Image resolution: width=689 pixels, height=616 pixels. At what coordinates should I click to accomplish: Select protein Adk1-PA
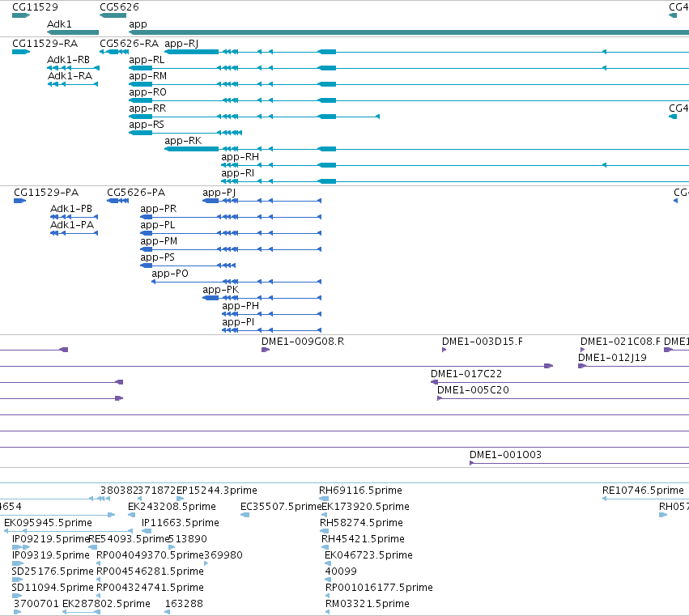coord(74,233)
